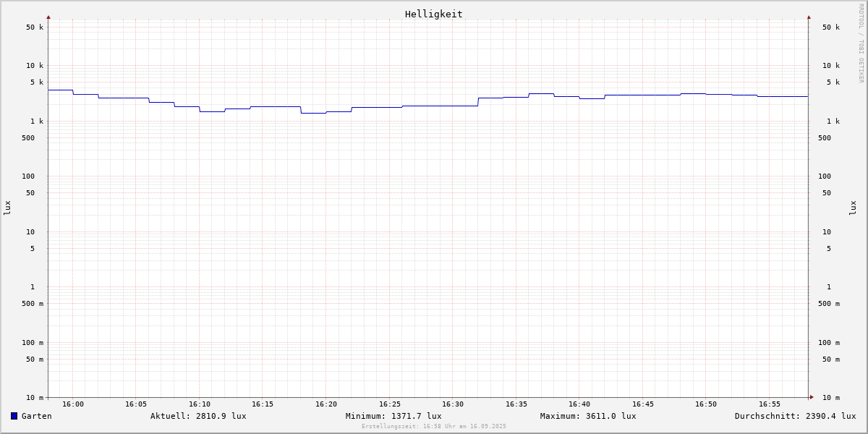
Task: Click the right vertical lux axis title
Action: [853, 208]
